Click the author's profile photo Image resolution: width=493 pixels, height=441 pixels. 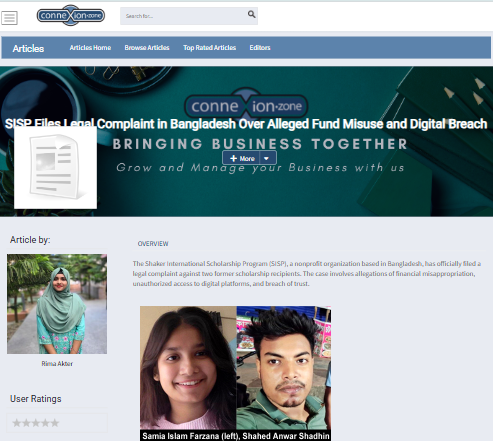coord(57,304)
